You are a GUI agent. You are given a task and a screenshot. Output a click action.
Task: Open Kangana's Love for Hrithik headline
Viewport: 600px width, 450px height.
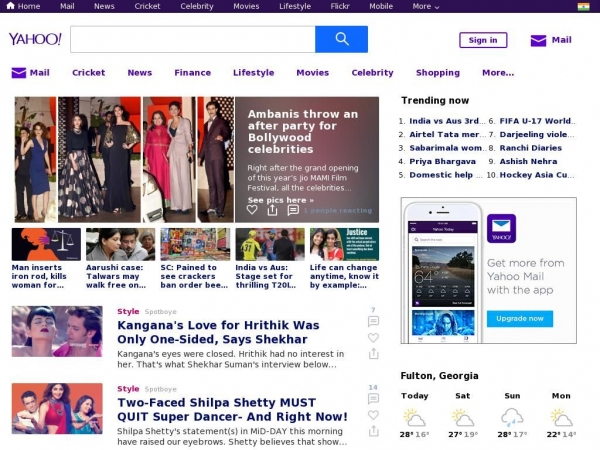pos(218,332)
